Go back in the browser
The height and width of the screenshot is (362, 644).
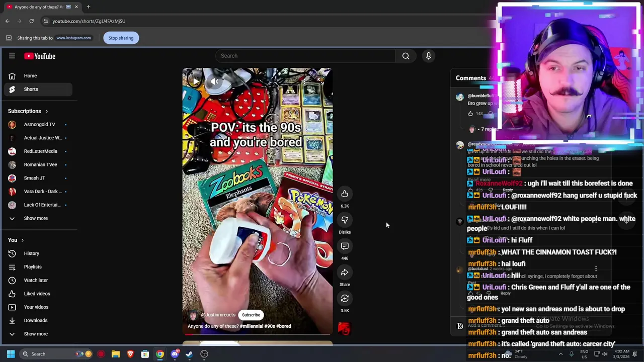[x=8, y=21]
